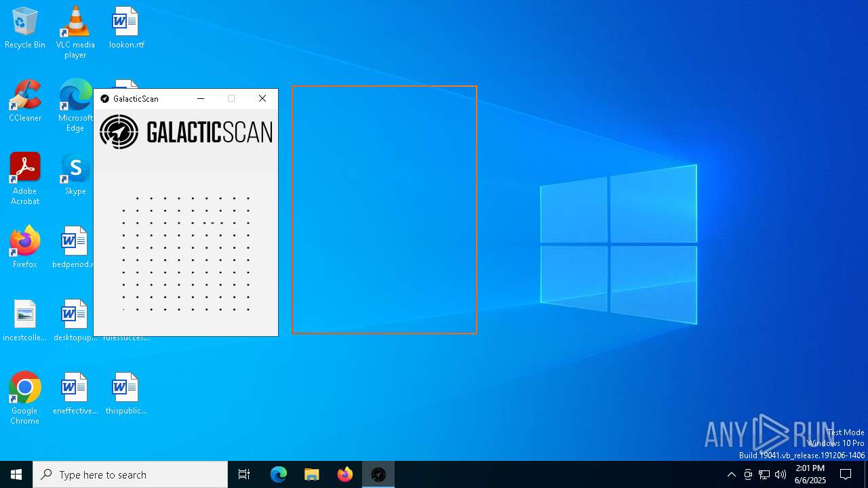Click the GalacticScan title bar app icon
Screen dimensions: 868x488
pyautogui.click(x=104, y=99)
